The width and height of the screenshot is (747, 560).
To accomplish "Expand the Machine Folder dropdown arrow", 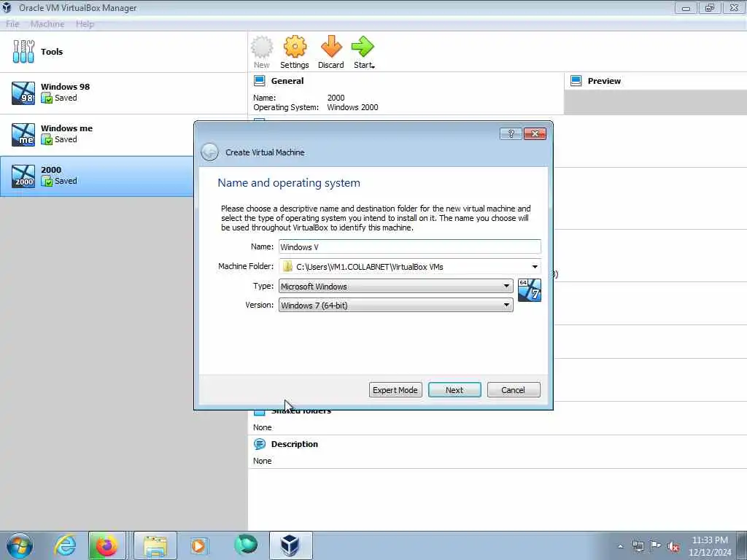I will click(x=535, y=267).
